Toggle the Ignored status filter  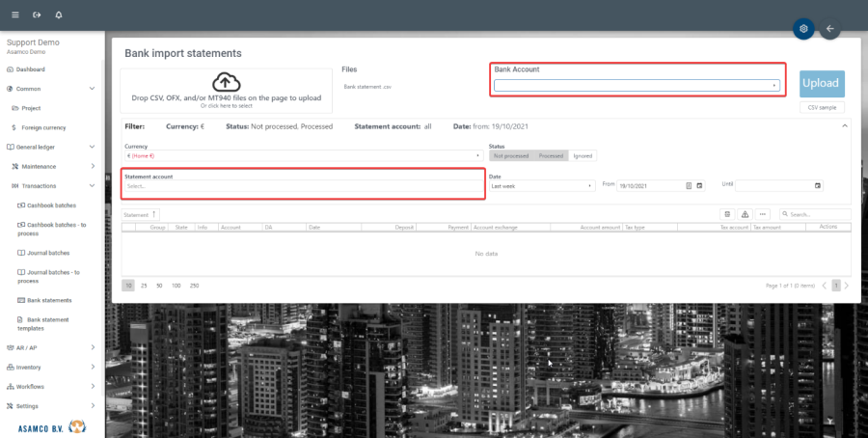click(x=583, y=155)
